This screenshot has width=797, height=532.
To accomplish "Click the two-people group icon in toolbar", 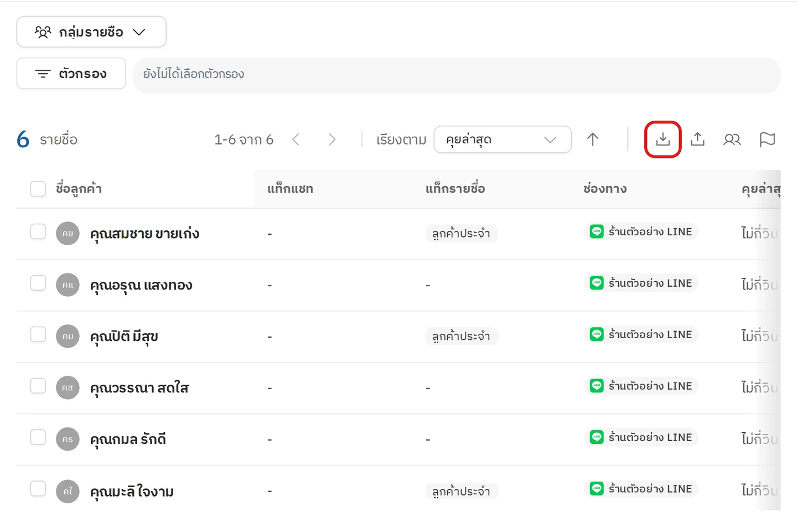I will coord(732,140).
